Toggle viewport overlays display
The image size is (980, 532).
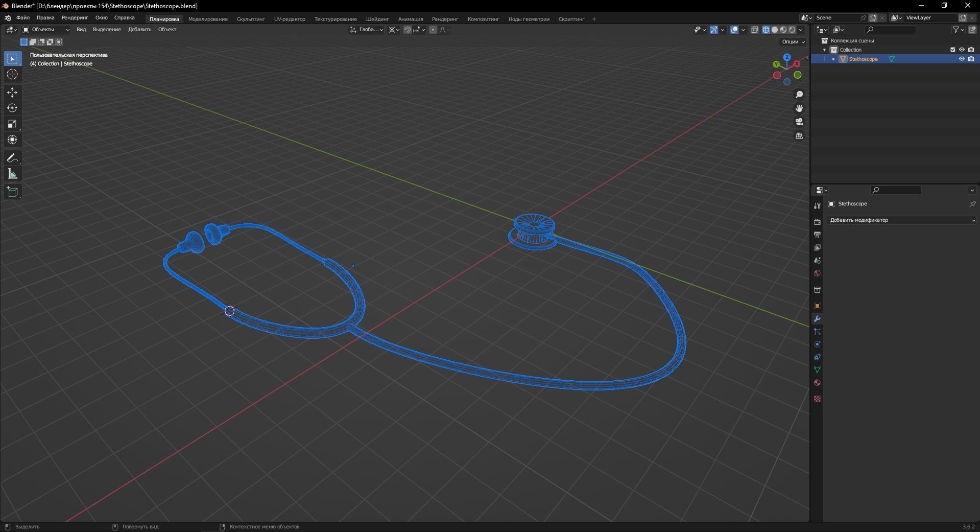[x=734, y=30]
